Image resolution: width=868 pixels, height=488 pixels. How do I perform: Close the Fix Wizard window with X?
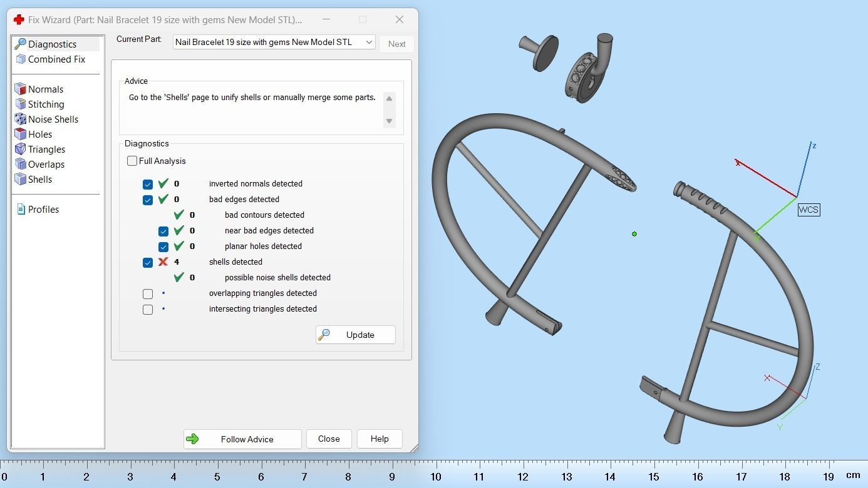point(400,19)
